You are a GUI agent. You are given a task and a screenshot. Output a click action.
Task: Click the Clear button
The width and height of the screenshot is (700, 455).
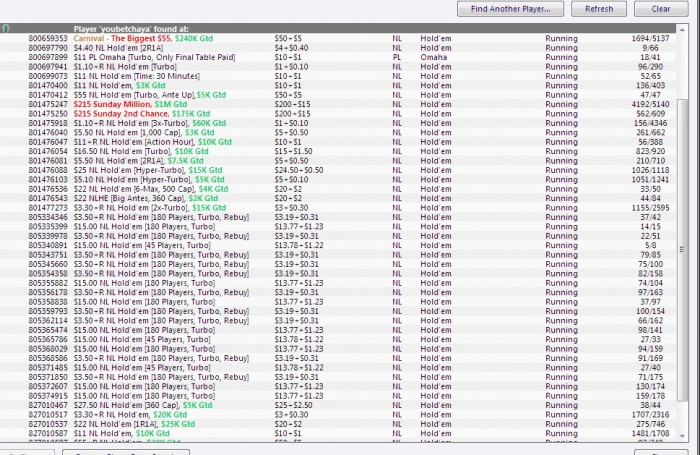pyautogui.click(x=661, y=9)
